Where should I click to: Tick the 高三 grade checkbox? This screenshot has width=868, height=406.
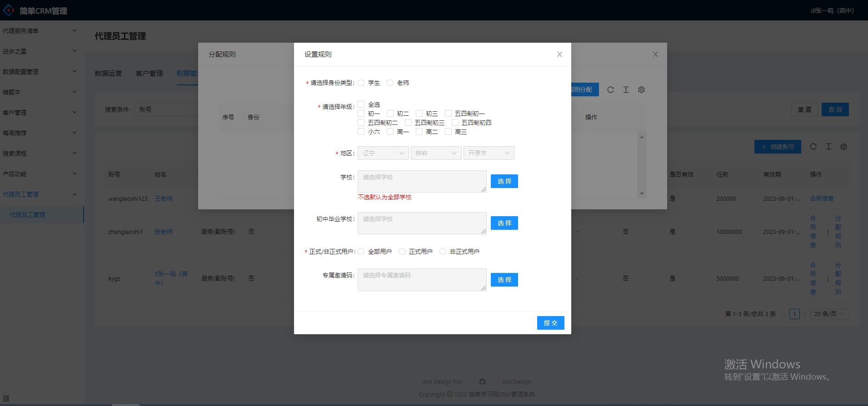[x=448, y=132]
